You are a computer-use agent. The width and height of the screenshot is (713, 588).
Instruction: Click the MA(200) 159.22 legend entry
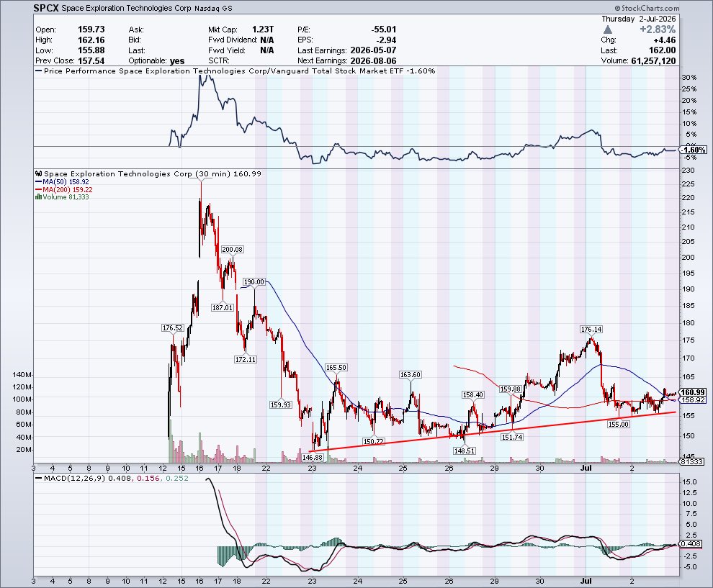coord(63,189)
